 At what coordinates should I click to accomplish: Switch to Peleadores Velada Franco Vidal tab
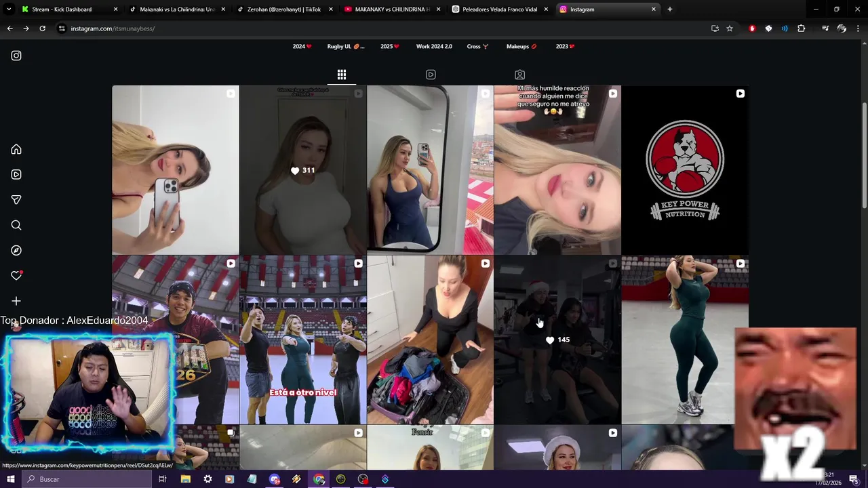click(499, 9)
